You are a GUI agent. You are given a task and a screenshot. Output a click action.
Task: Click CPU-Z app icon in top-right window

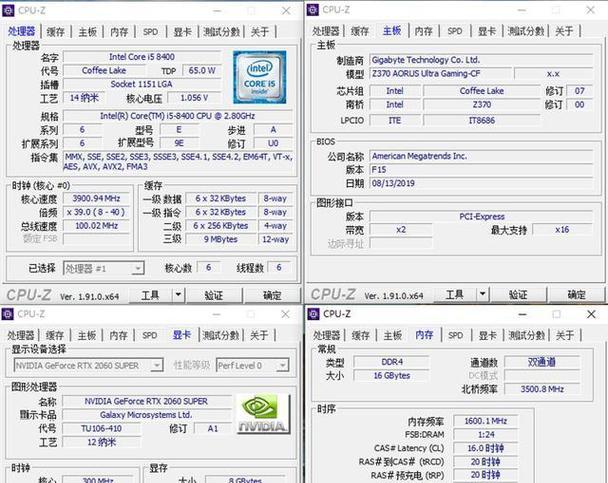[313, 10]
